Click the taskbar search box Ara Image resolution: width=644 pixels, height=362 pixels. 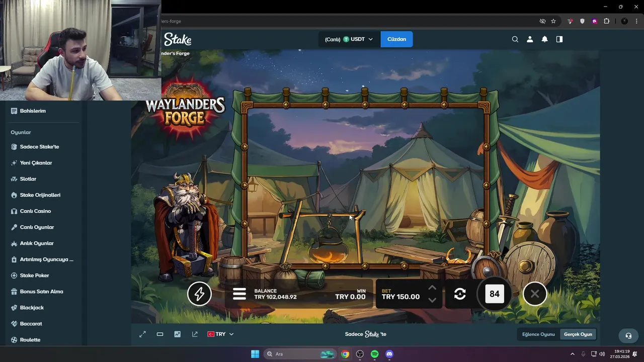coord(300,354)
